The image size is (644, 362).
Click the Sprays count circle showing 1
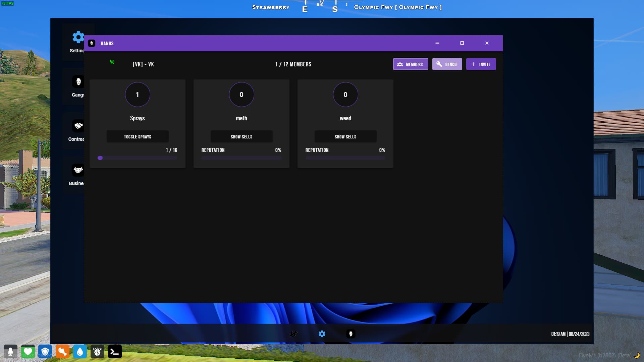pos(138,95)
